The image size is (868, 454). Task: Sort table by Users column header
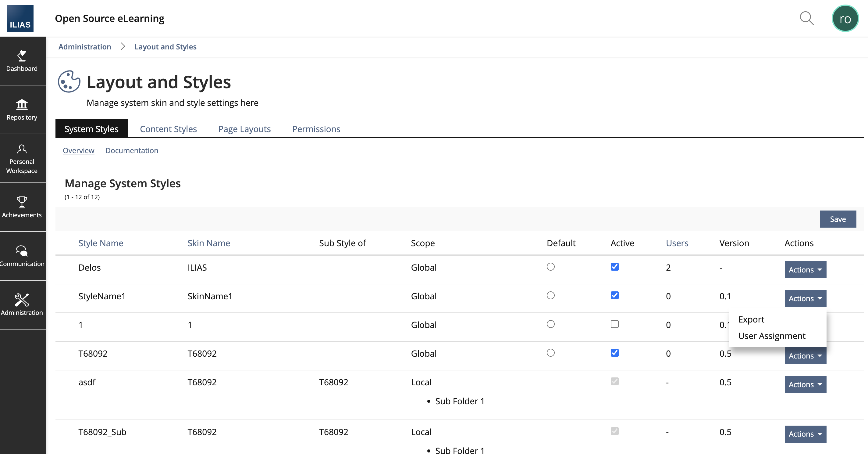(x=677, y=243)
